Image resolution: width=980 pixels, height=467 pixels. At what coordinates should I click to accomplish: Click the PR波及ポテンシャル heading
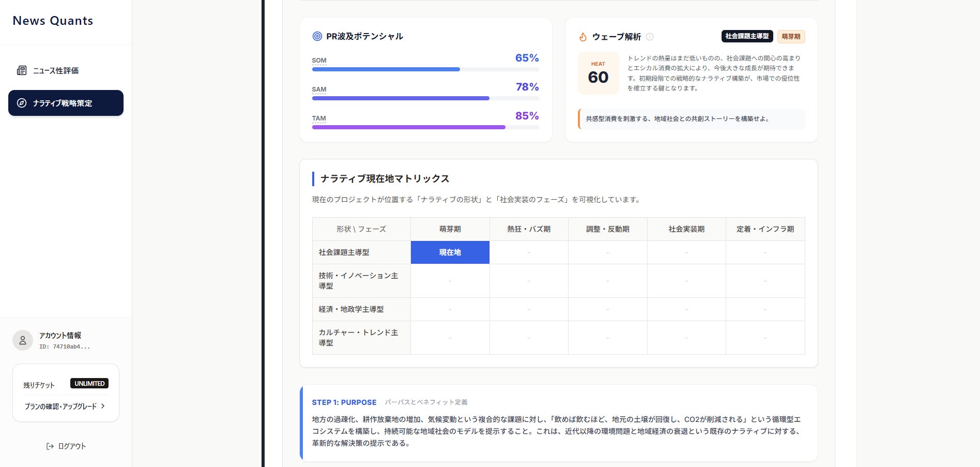tap(364, 36)
